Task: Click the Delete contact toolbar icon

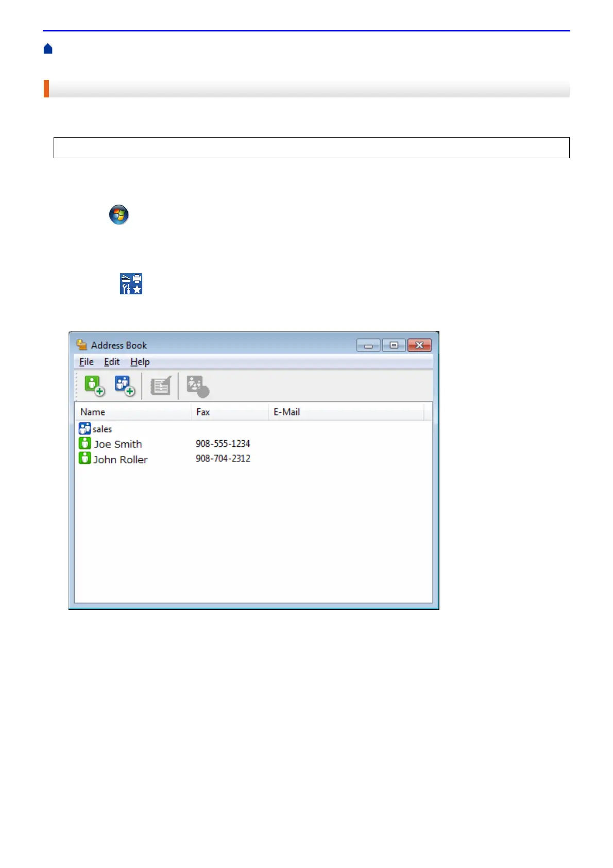Action: [198, 386]
